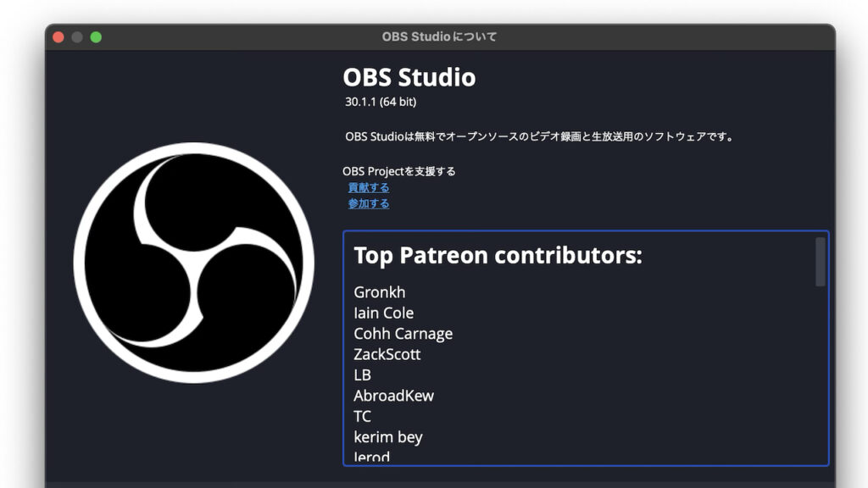Image resolution: width=868 pixels, height=488 pixels.
Task: Select the contributor name Iain Cole
Action: (x=383, y=313)
